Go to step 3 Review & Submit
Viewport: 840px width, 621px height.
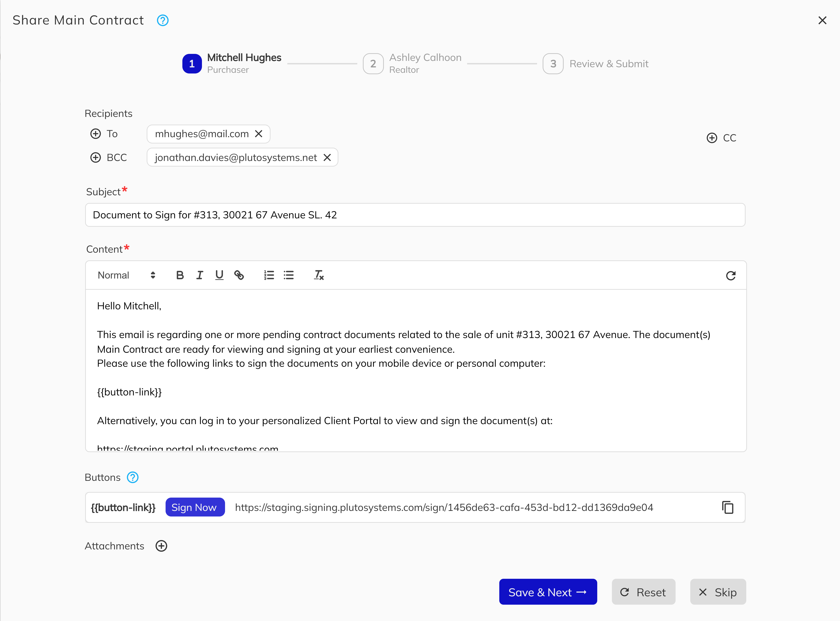coord(596,63)
